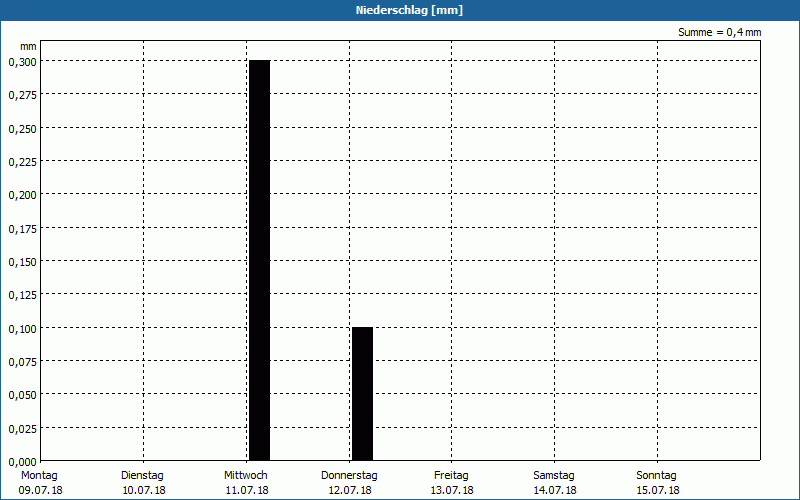Click the 0,075 y-axis value
This screenshot has width=800, height=500.
coord(22,362)
